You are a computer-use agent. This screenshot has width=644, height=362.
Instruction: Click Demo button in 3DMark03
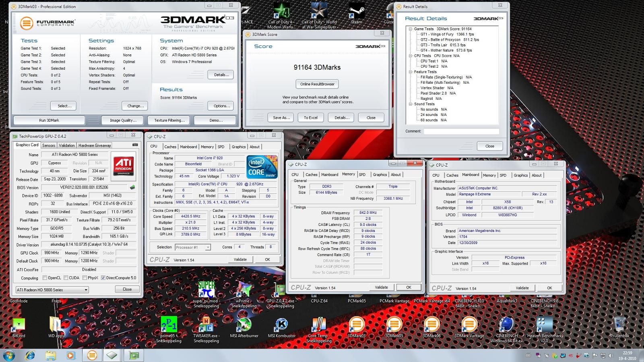[x=216, y=120]
